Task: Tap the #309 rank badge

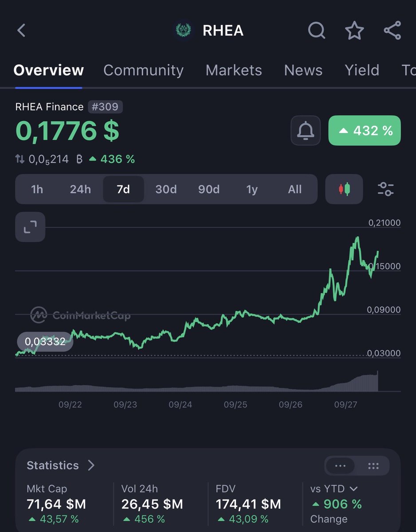Action: [105, 107]
